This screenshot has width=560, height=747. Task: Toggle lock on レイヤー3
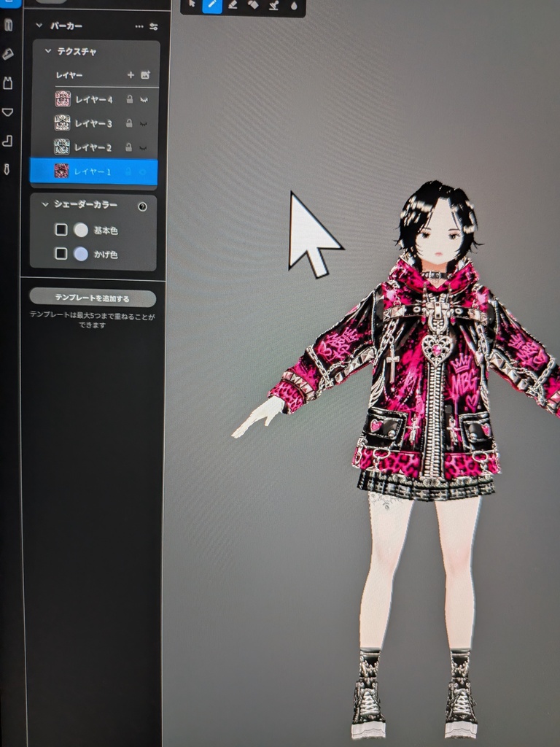pos(128,123)
